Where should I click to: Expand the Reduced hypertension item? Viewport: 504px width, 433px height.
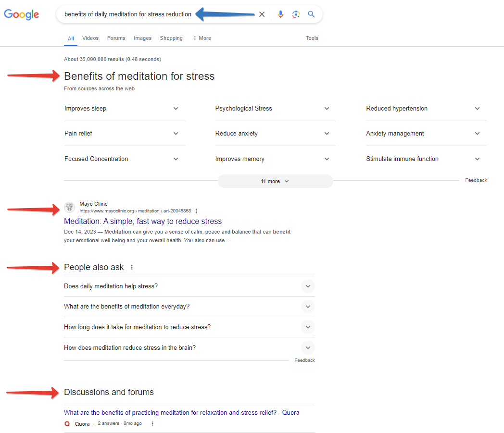pyautogui.click(x=477, y=109)
